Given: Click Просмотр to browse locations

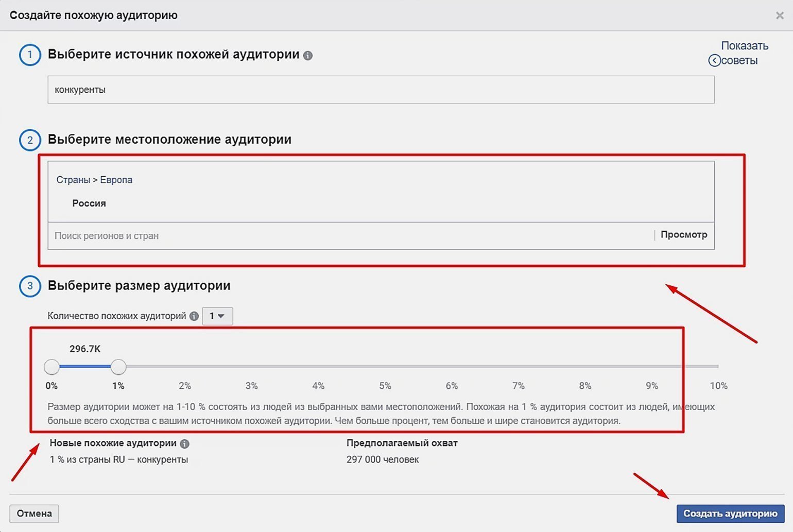Looking at the screenshot, I should point(684,235).
